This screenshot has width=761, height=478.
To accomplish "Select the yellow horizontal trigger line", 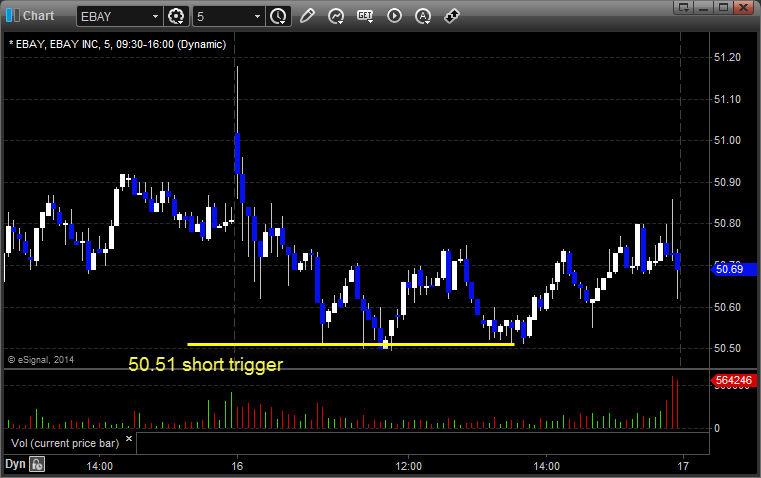I will (x=350, y=345).
